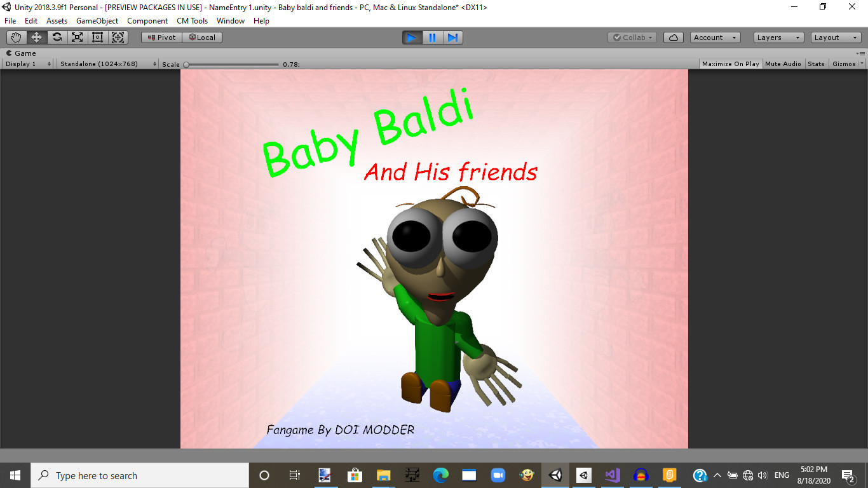Select the Move tool

tap(36, 37)
